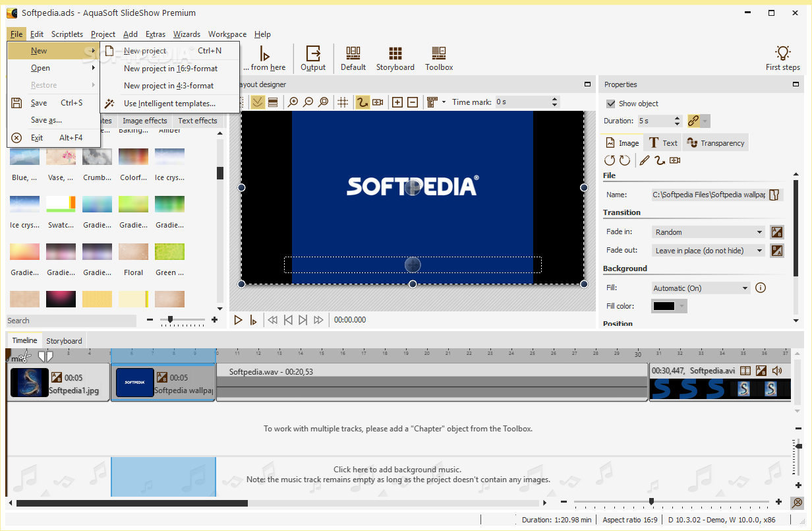Toggle duration link lock button

coord(693,121)
